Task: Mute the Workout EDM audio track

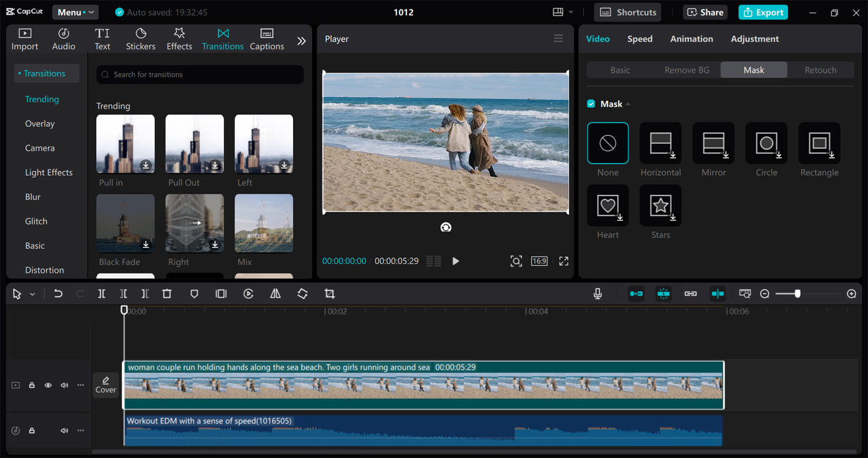Action: pyautogui.click(x=64, y=431)
